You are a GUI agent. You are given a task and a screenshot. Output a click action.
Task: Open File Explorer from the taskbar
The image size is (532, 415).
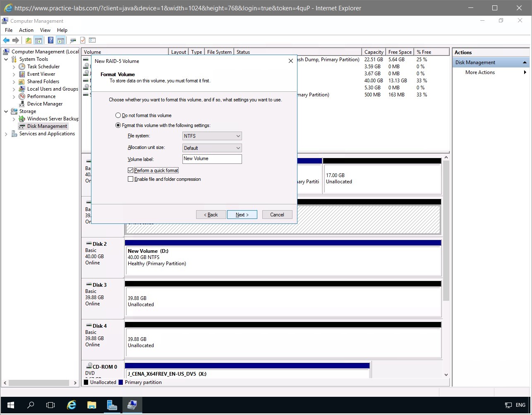point(91,405)
